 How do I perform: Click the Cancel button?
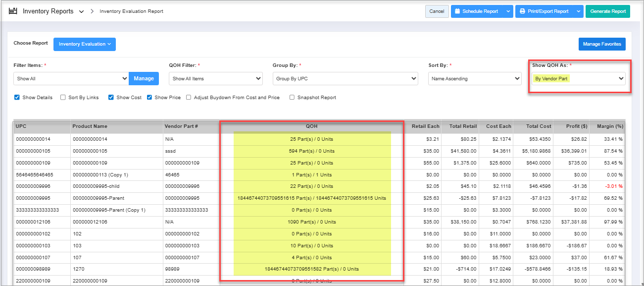pos(437,11)
